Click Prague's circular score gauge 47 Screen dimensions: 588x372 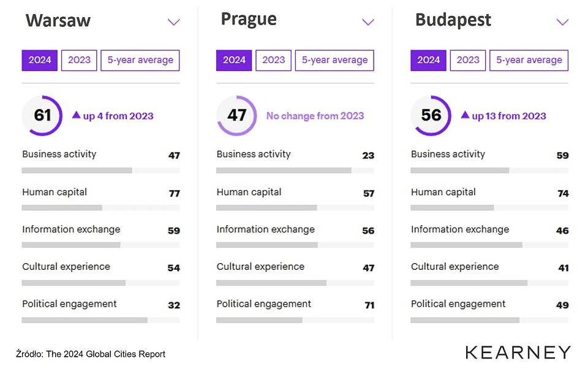pyautogui.click(x=236, y=115)
